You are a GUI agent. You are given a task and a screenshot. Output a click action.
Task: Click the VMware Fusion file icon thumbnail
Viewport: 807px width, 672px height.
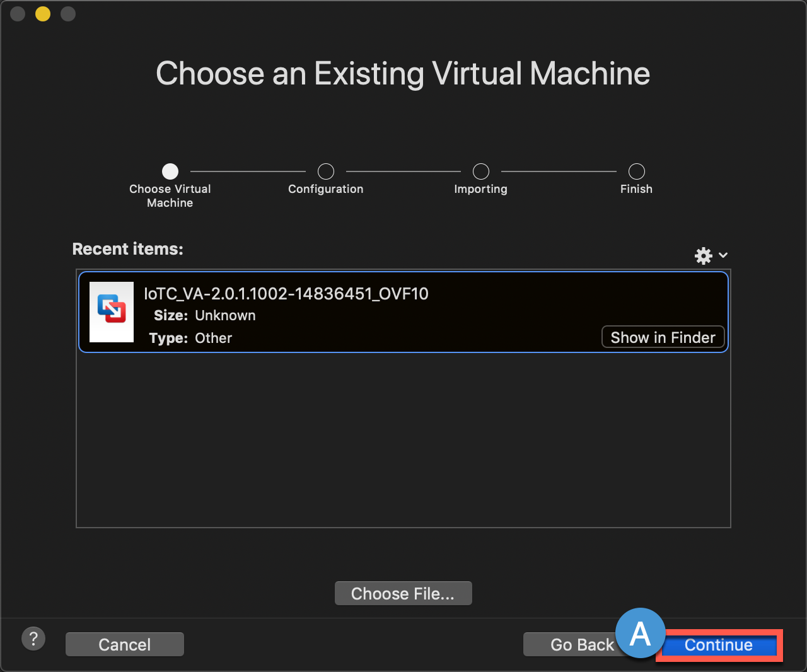112,312
